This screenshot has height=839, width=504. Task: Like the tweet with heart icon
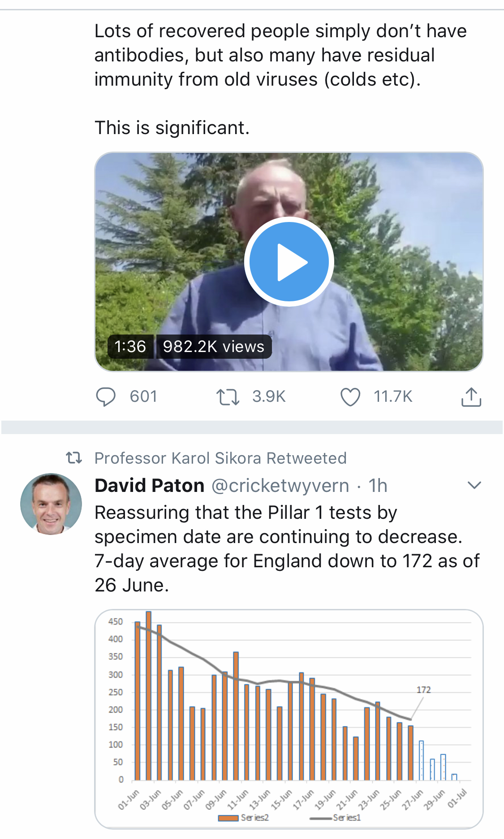coord(350,397)
